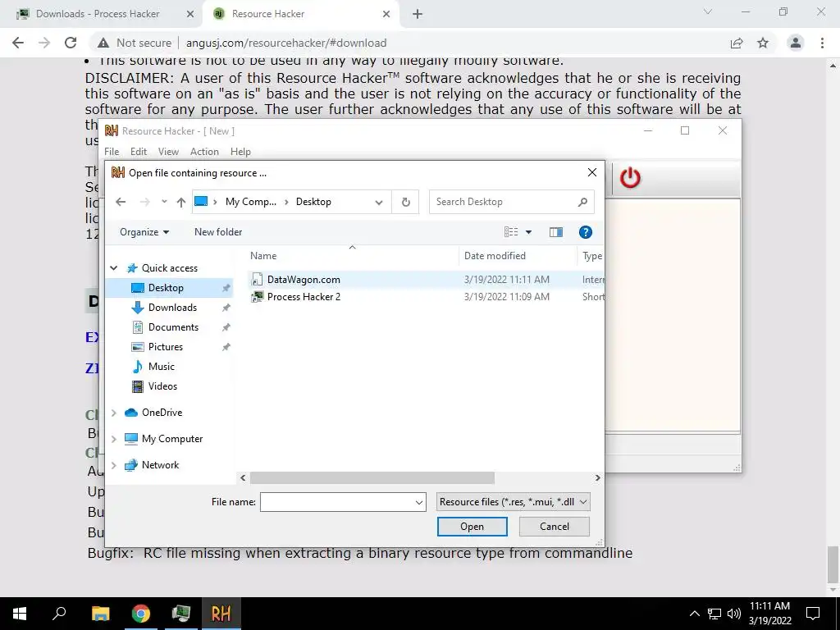This screenshot has width=840, height=630.
Task: Go back in the Open file dialog
Action: pyautogui.click(x=121, y=202)
